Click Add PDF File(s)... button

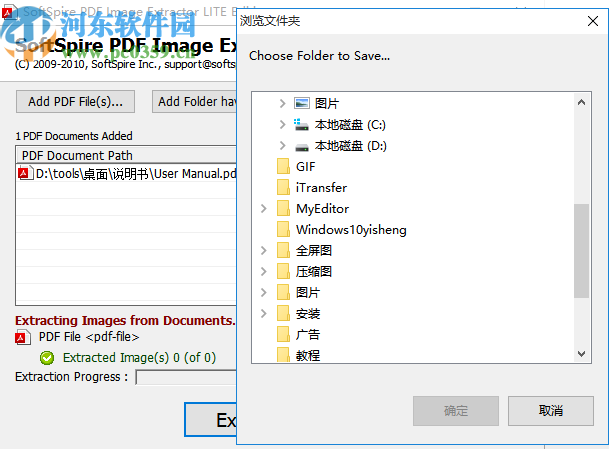75,102
